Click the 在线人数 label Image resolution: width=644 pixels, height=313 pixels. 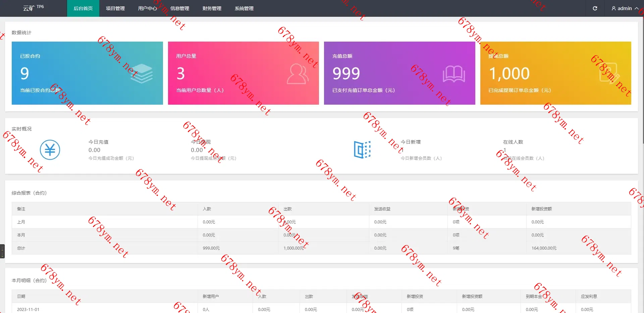[513, 142]
